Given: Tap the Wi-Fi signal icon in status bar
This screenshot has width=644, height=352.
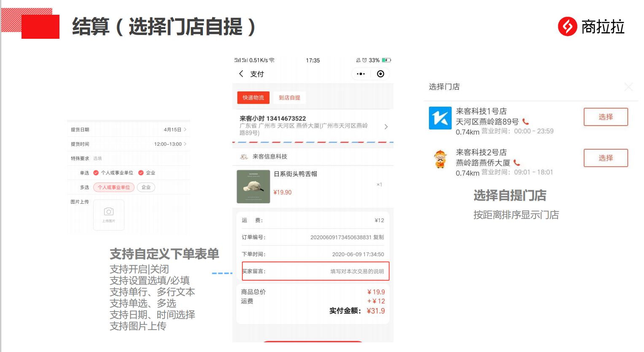Looking at the screenshot, I should (x=272, y=60).
